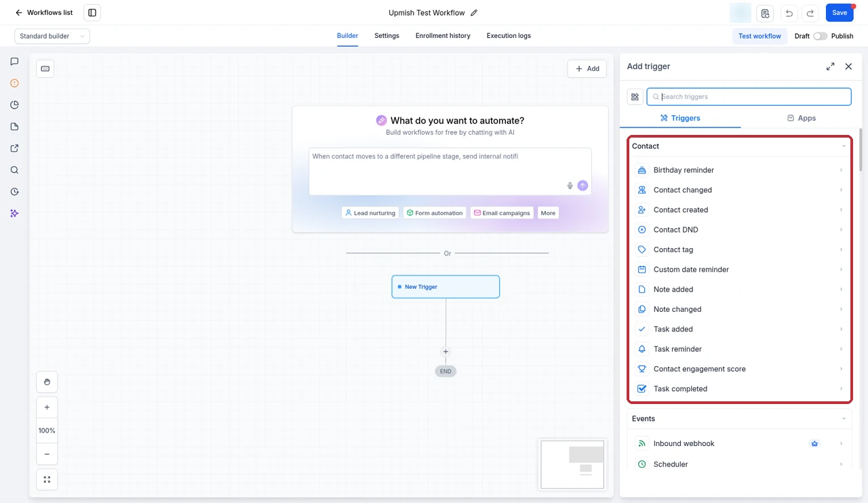This screenshot has width=868, height=503.
Task: Click the orange alert icon in sidebar
Action: click(x=14, y=83)
